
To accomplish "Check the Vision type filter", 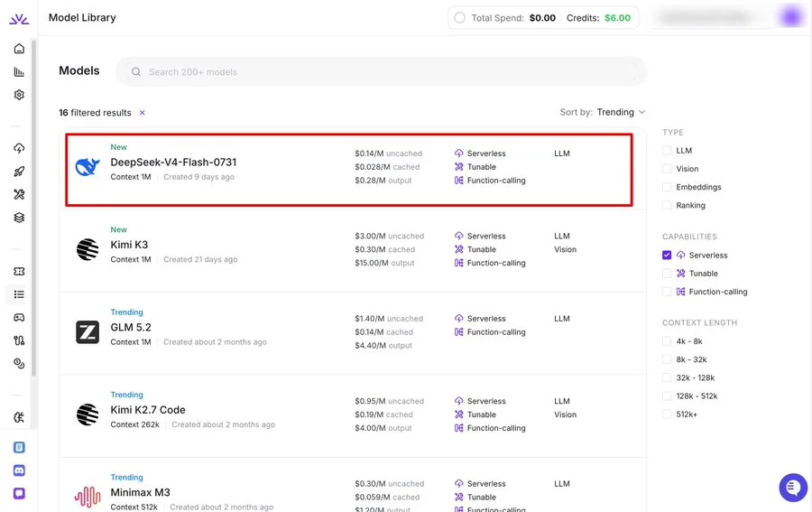I will 667,169.
